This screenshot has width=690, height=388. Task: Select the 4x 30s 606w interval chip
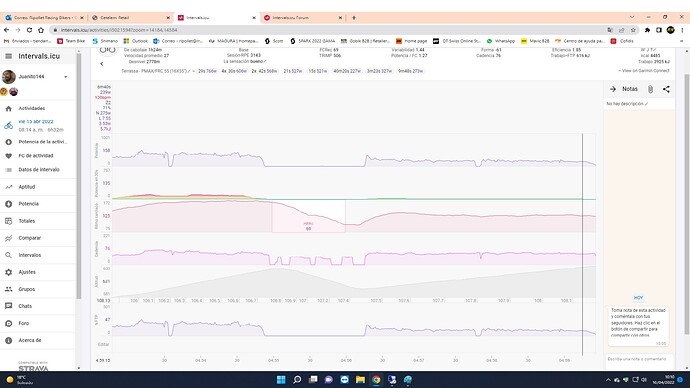234,71
